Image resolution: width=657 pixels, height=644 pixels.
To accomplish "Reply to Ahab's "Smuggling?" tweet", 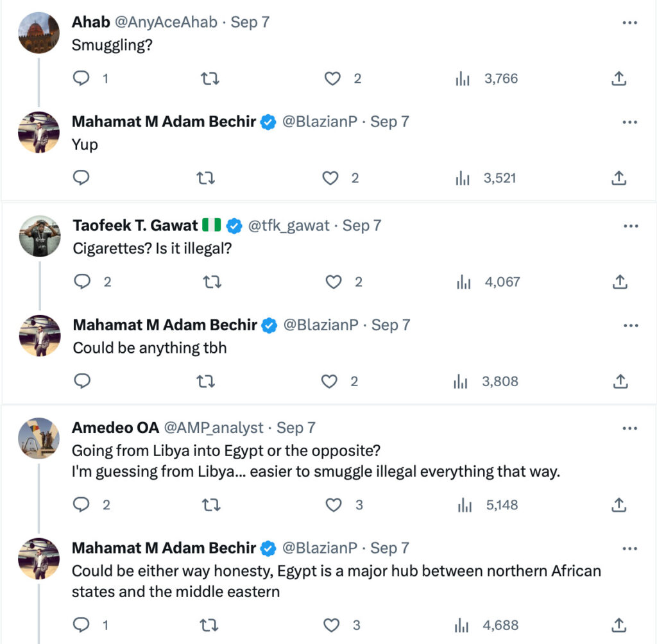I will (81, 79).
